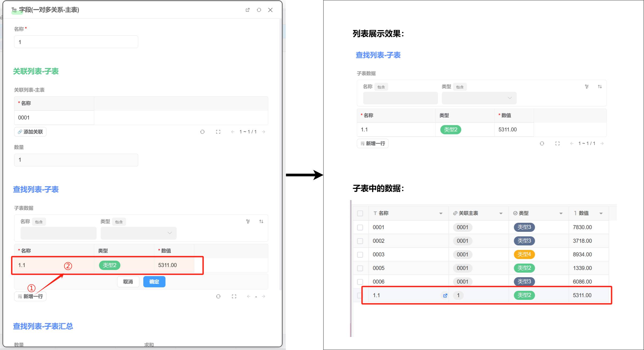The height and width of the screenshot is (350, 644).
Task: Click the filter icon in left 子表数据 panel
Action: [x=248, y=221]
